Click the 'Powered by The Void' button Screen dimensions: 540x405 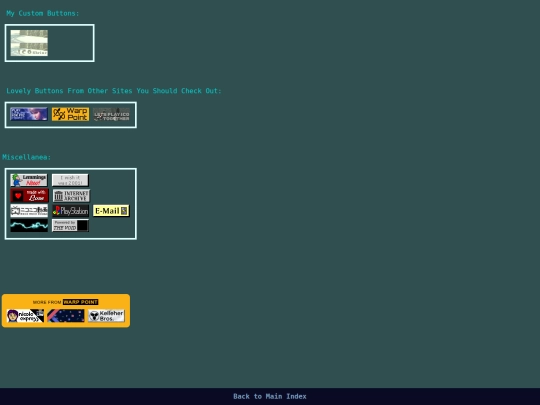point(70,226)
